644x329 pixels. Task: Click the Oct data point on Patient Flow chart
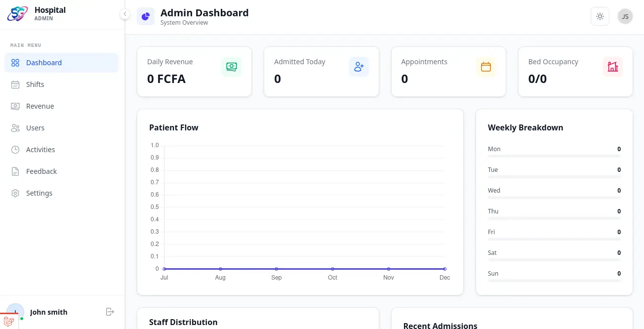point(332,269)
